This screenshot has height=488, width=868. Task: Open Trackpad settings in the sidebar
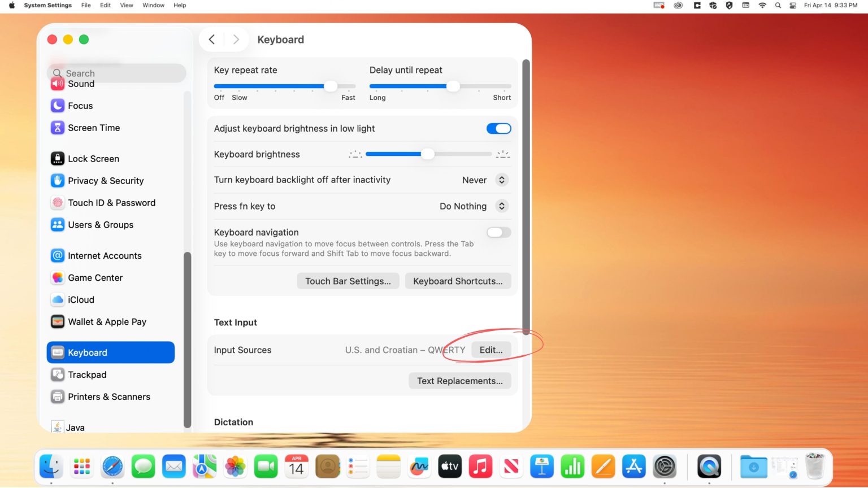click(x=87, y=374)
